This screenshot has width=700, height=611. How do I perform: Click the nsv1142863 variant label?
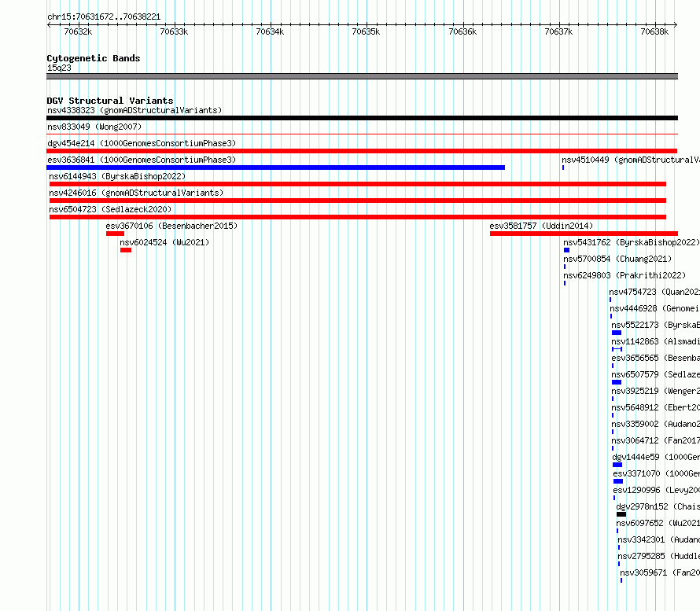[656, 341]
